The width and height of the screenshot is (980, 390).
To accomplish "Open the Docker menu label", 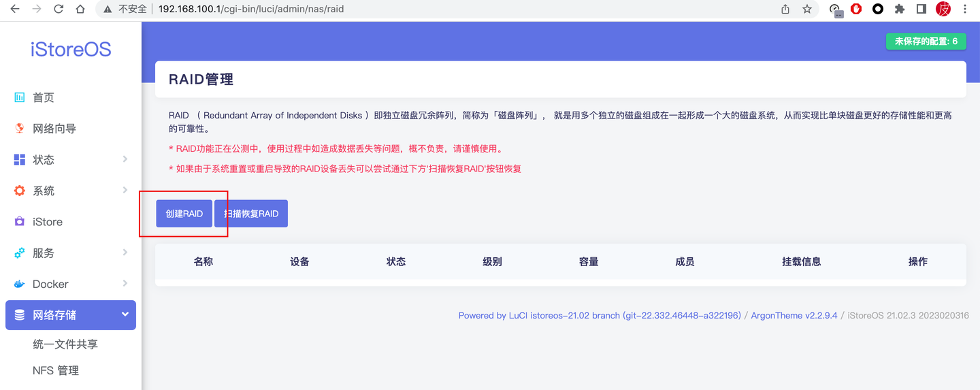I will (x=50, y=284).
